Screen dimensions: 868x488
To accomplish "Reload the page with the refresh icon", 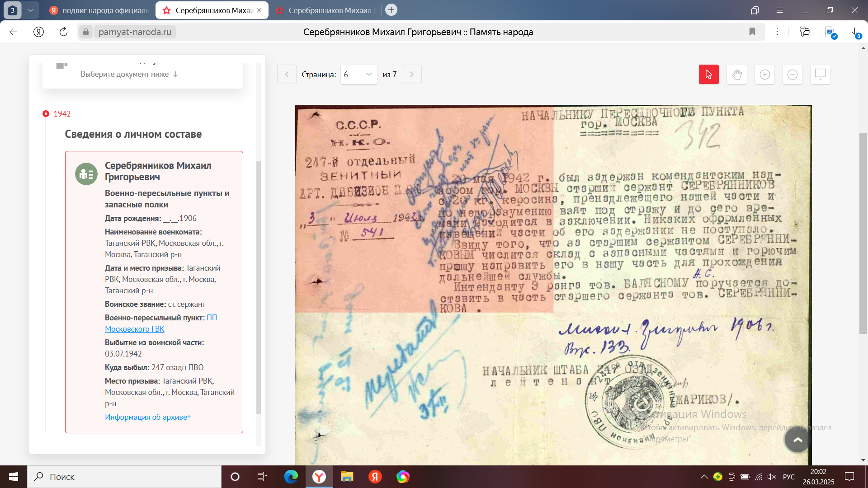I will [x=63, y=32].
